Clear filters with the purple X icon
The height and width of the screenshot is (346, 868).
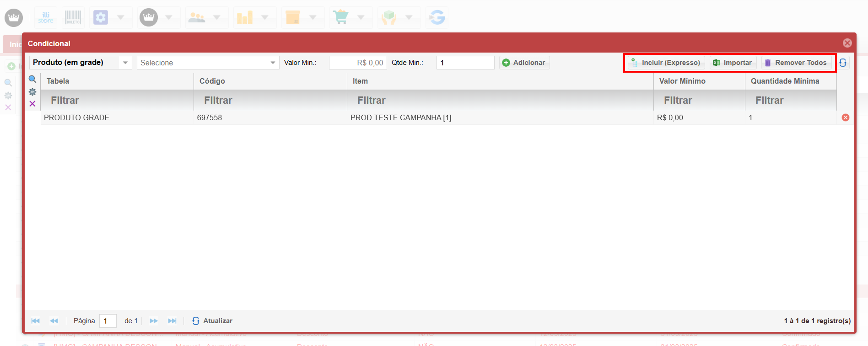pyautogui.click(x=32, y=104)
